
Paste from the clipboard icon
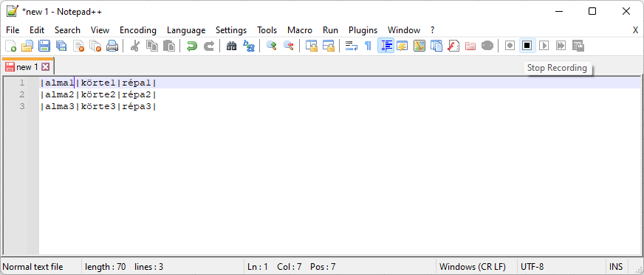pyautogui.click(x=169, y=46)
